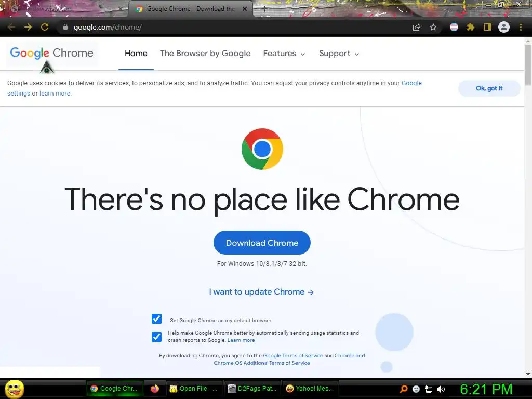Image resolution: width=532 pixels, height=399 pixels.
Task: Click the For Windows 10/8.1/8/7 32-bit text
Action: pos(262,263)
